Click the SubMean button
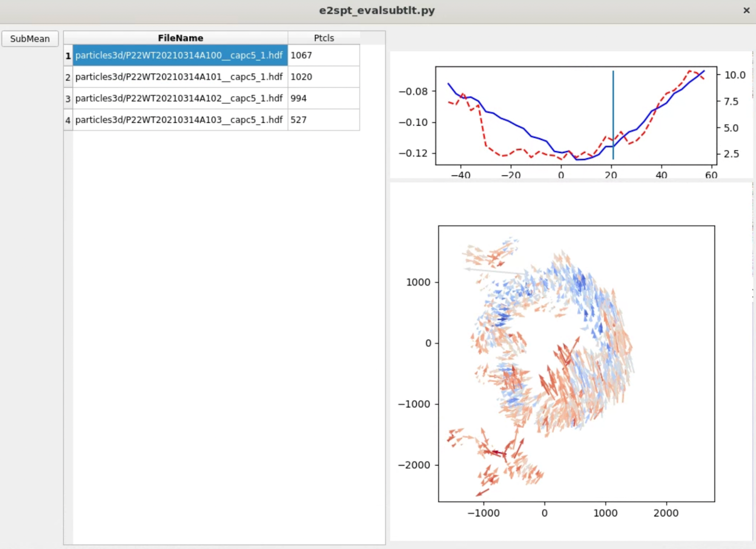Viewport: 756px width, 549px height. pyautogui.click(x=30, y=39)
